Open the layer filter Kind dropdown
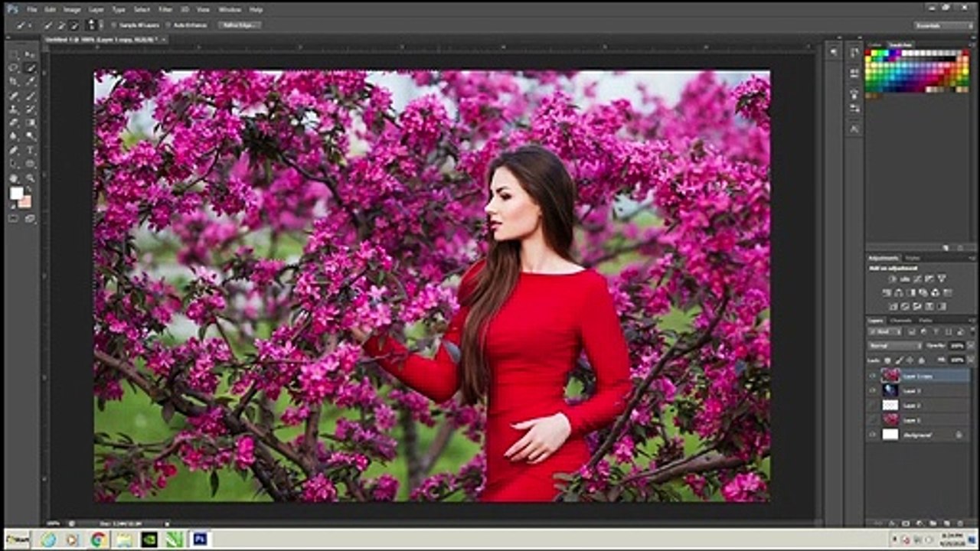980x551 pixels. coord(884,331)
